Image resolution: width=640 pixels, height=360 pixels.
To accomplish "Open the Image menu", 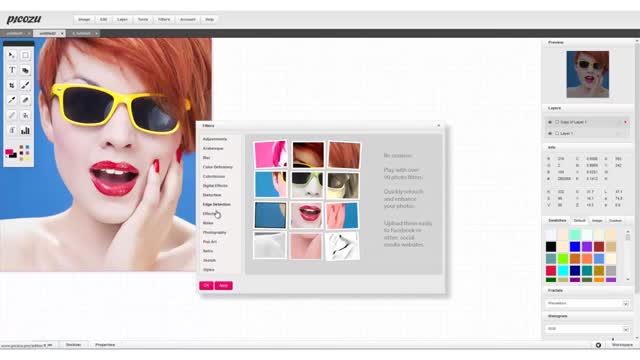I will tap(84, 20).
